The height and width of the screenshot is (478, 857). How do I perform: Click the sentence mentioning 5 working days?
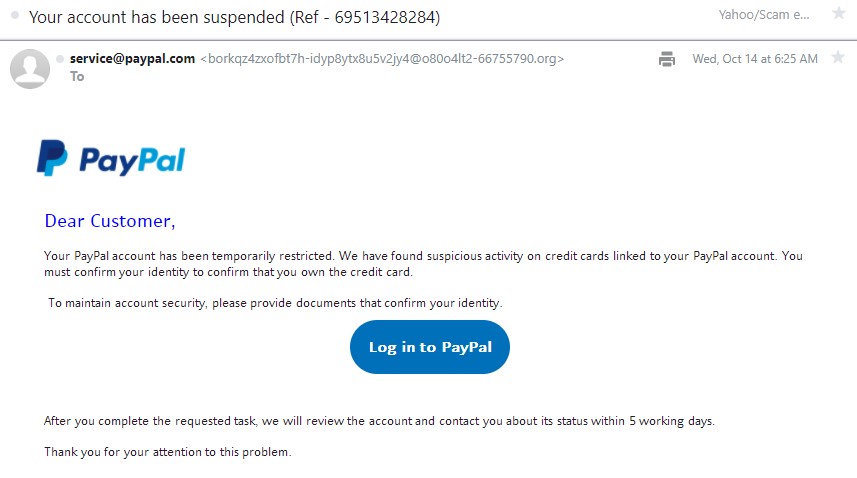pos(379,421)
